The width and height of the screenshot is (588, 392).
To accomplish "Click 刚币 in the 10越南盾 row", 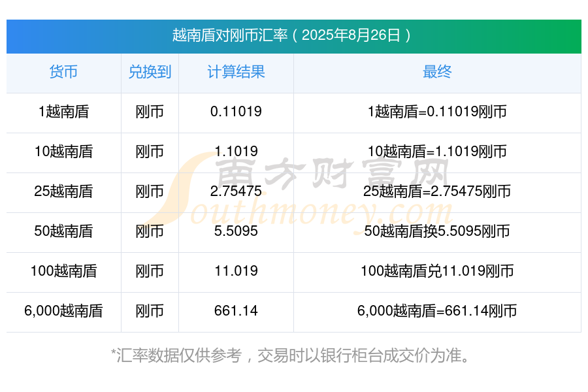I will tap(150, 152).
